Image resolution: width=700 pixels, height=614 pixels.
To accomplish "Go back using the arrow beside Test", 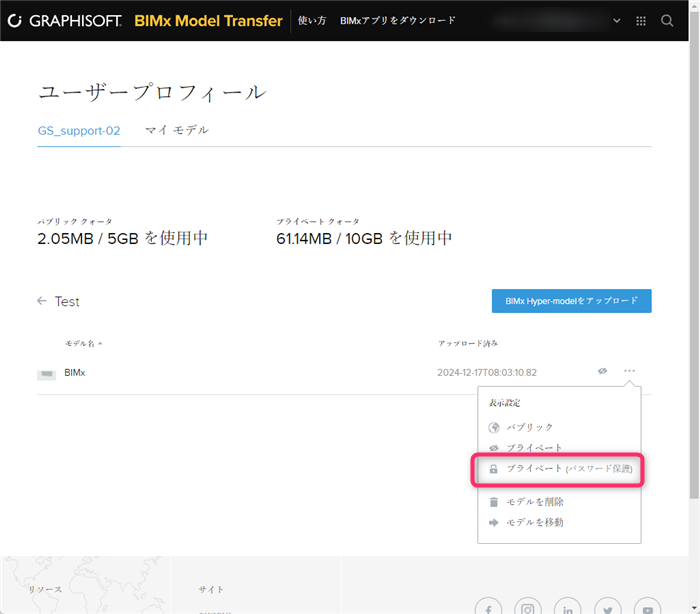I will pos(42,301).
